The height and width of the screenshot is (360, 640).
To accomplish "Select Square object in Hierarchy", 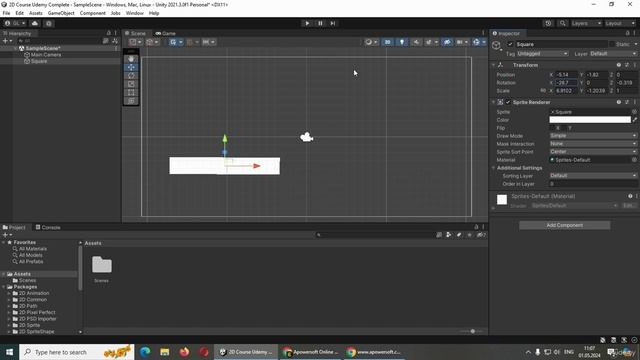I will coord(39,61).
